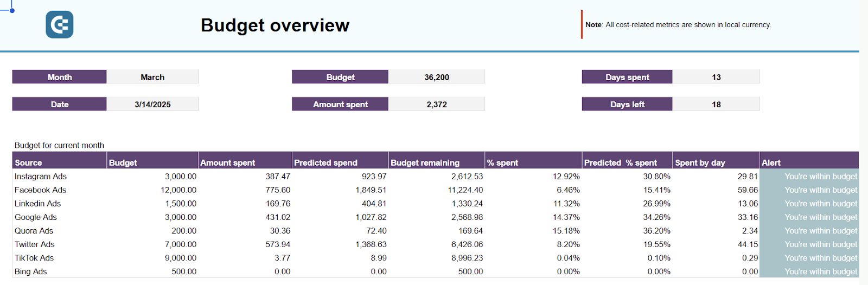Select the 'March' month value cell
Image resolution: width=868 pixels, height=285 pixels.
coord(152,77)
